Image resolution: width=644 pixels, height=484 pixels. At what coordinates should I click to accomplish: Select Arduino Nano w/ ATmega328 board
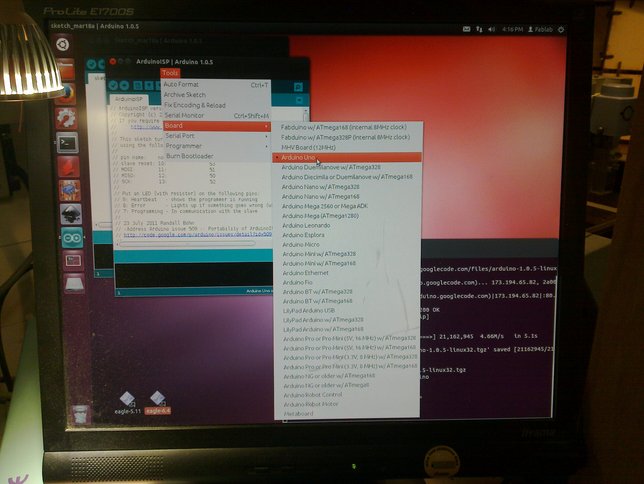pos(347,187)
